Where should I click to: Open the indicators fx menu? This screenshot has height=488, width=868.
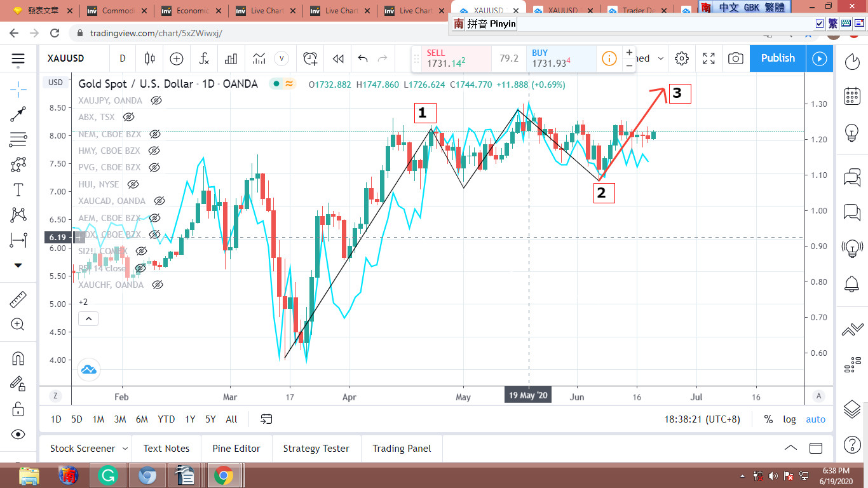point(204,58)
